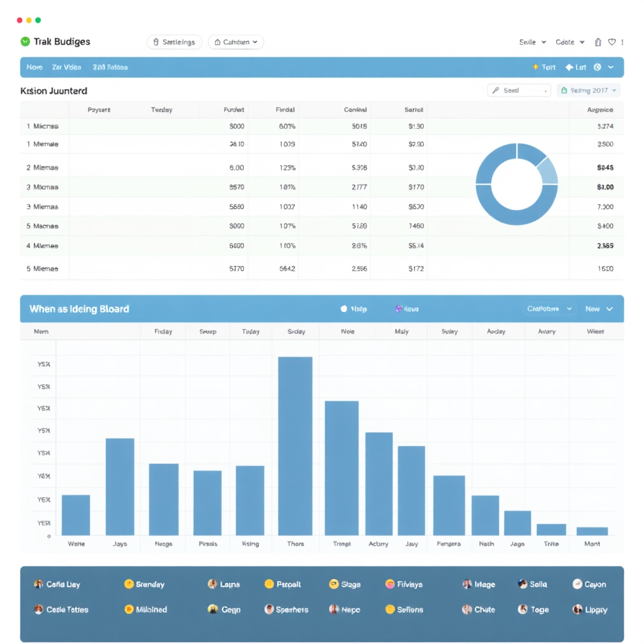
Task: Click the Cafla Llay avatar icon
Action: tap(38, 584)
